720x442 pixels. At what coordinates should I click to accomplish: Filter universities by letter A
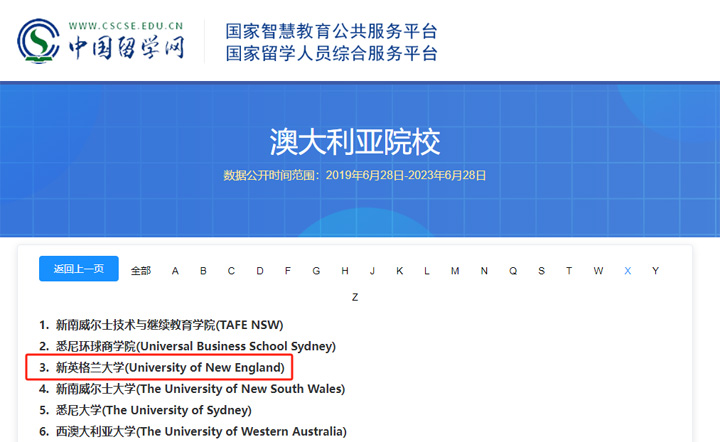(x=175, y=271)
